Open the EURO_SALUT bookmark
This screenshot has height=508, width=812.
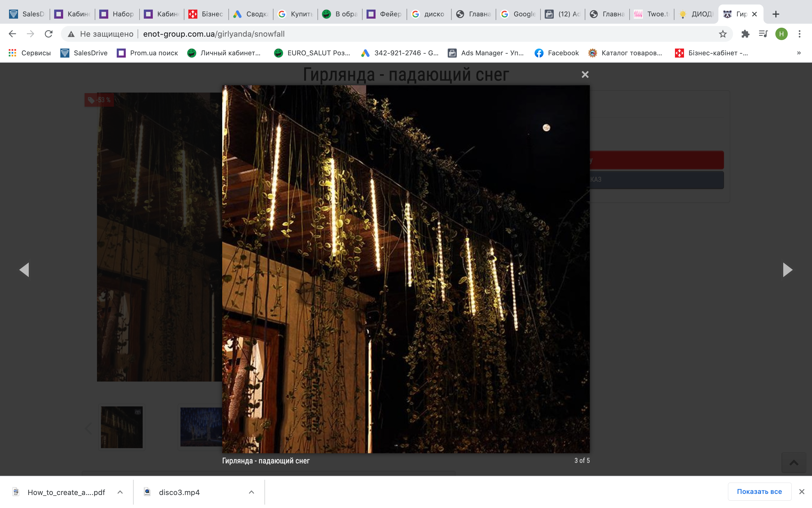click(312, 53)
